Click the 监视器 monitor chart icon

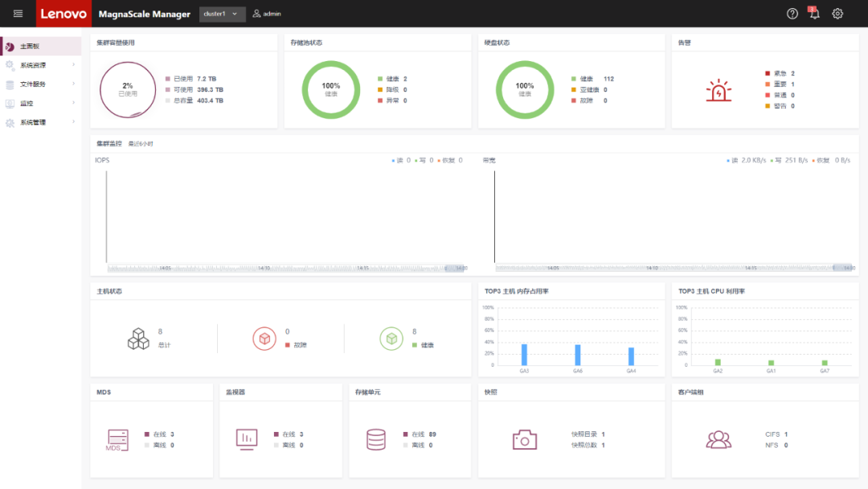[x=247, y=440]
